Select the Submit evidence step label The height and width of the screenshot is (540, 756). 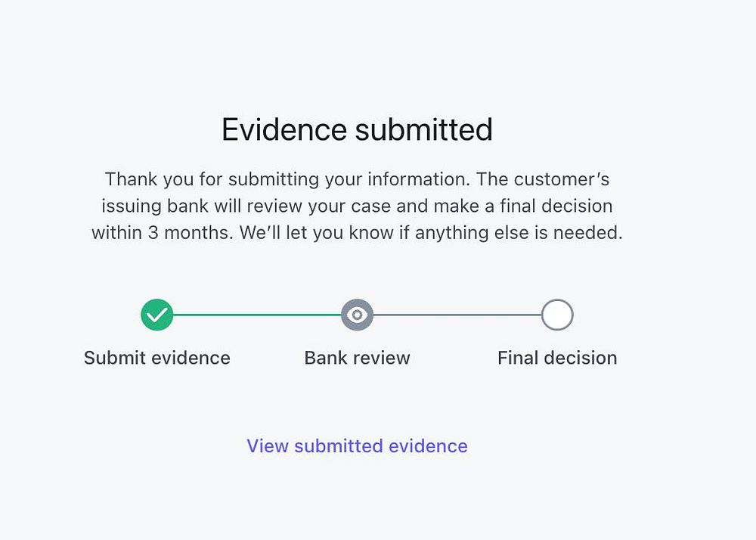coord(156,358)
